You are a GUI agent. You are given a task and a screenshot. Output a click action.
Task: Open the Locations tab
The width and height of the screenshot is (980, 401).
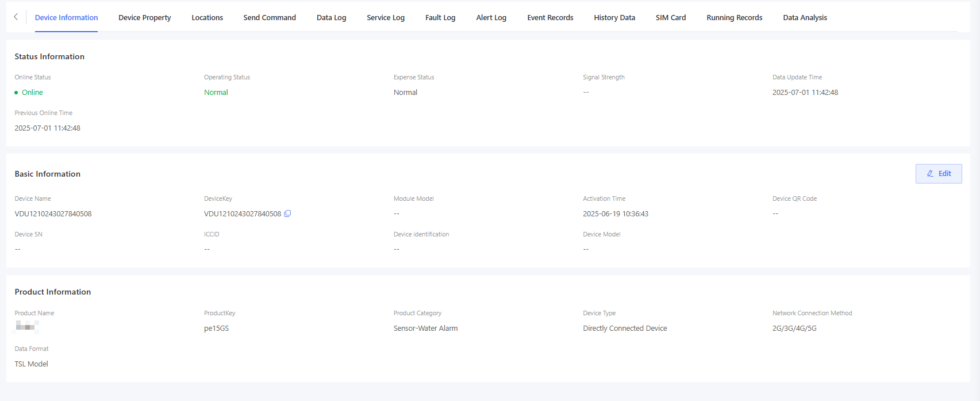207,18
